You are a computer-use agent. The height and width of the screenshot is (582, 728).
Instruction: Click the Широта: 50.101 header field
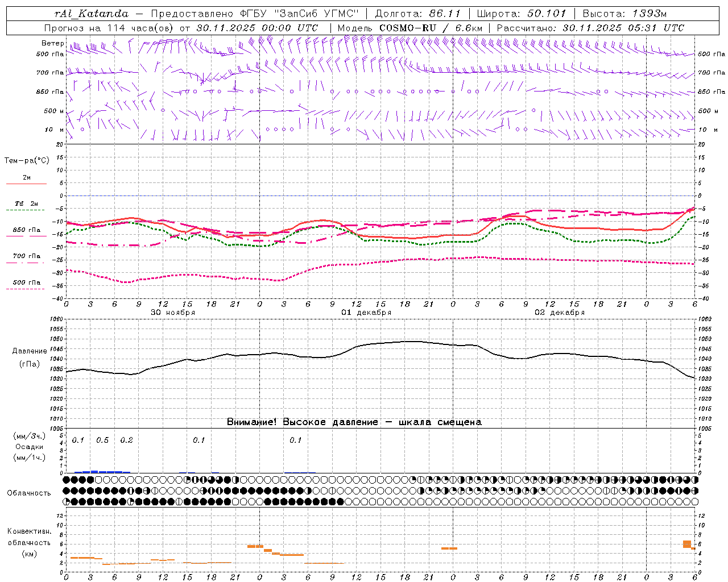520,14
